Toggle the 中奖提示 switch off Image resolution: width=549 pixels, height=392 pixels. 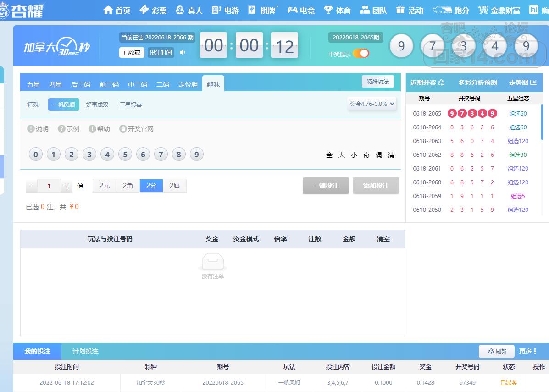tap(361, 54)
